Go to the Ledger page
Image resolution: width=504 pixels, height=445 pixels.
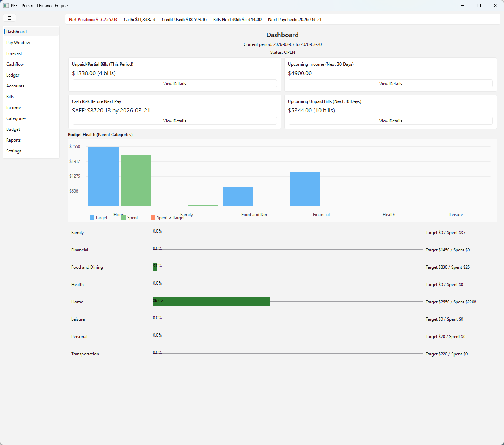tap(13, 75)
